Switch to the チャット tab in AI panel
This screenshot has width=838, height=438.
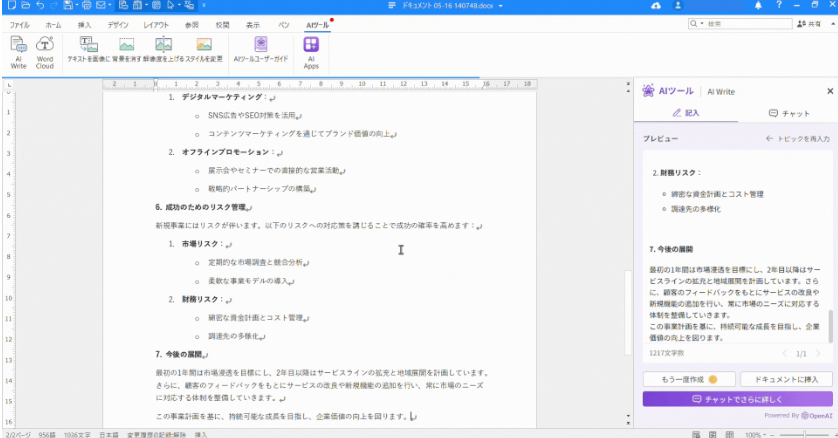click(x=789, y=113)
